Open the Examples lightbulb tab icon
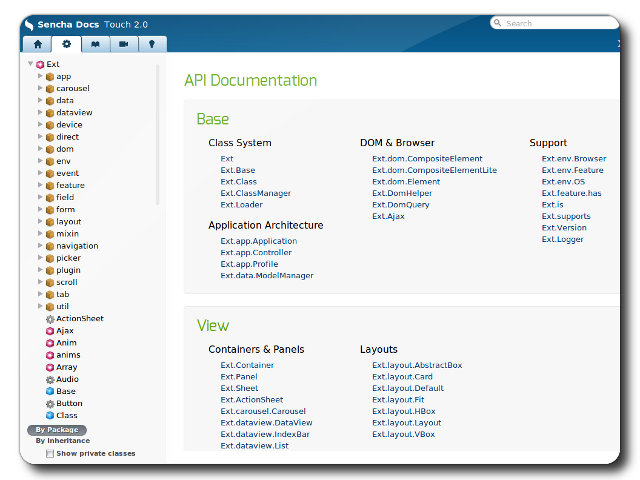This screenshot has width=640, height=480. tap(152, 44)
